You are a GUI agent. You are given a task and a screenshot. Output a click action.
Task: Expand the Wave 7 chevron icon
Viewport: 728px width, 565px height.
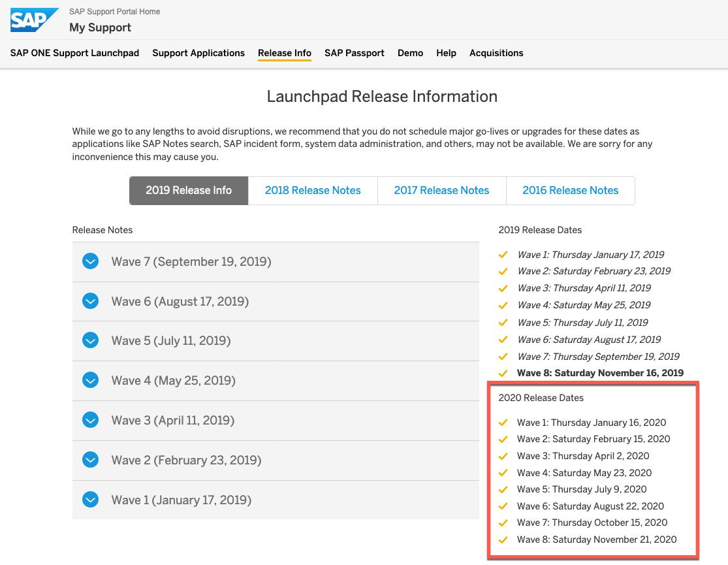click(91, 261)
